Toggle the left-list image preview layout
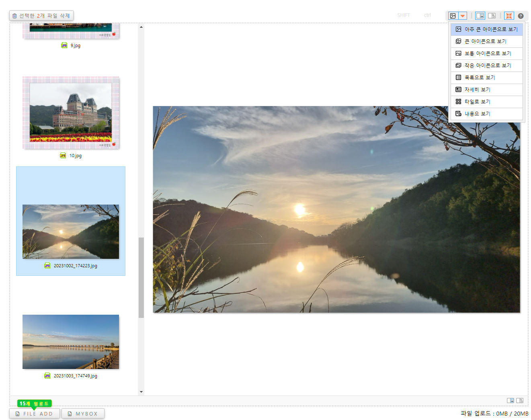Screen dimensions: 531x420 tap(480, 16)
